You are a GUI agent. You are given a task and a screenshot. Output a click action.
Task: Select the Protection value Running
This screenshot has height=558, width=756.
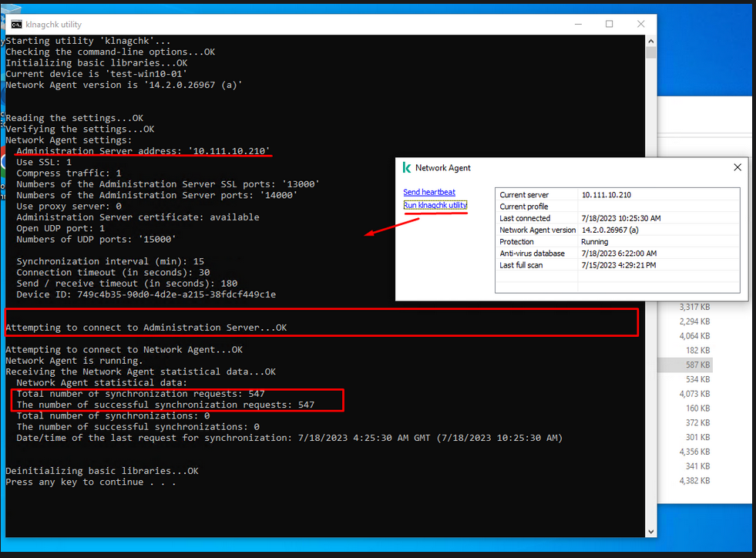point(594,242)
